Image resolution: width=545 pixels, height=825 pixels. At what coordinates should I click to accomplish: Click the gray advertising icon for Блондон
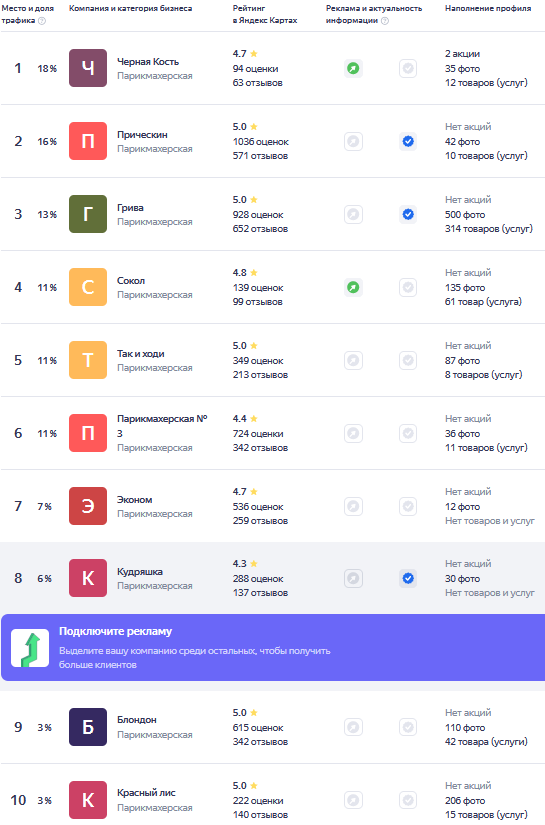(354, 727)
